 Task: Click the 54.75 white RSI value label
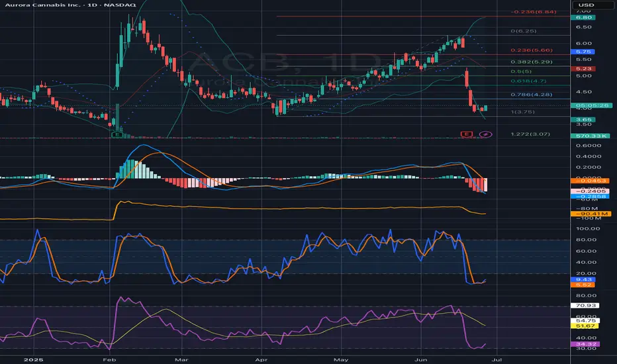585,321
